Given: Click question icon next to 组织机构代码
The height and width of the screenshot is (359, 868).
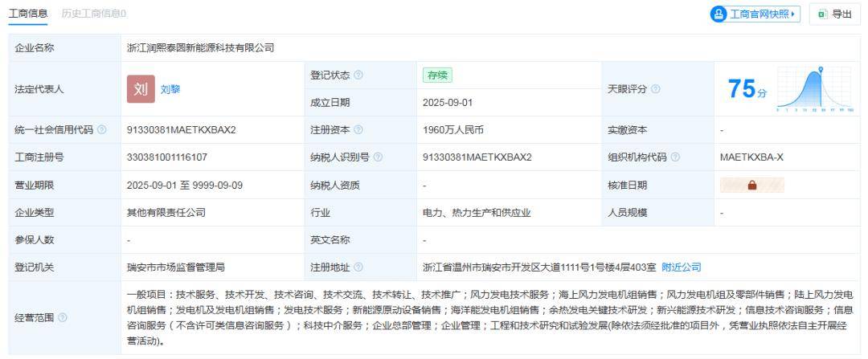Looking at the screenshot, I should tap(675, 157).
